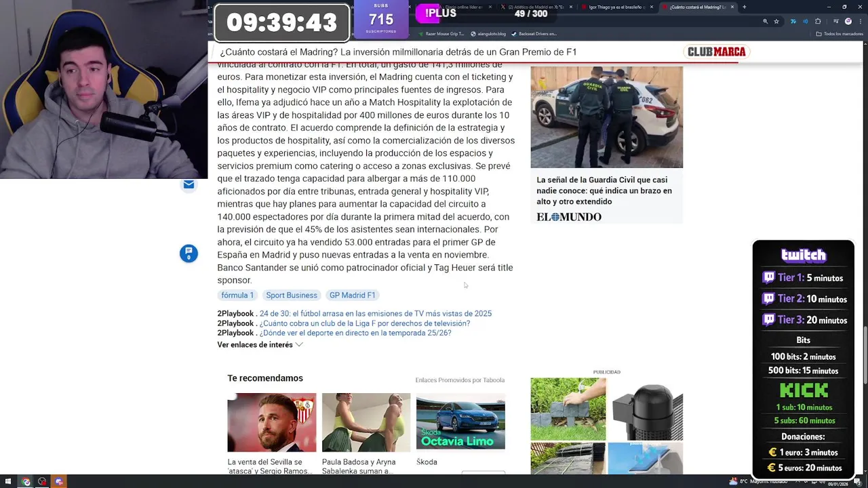Screen dimensions: 868x488
Task: Click the 'Škoda' sponsor label
Action: [427, 462]
